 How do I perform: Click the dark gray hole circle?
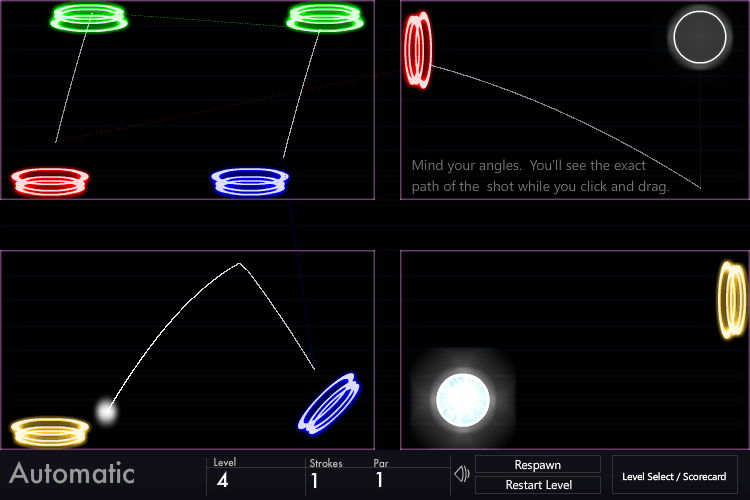700,37
